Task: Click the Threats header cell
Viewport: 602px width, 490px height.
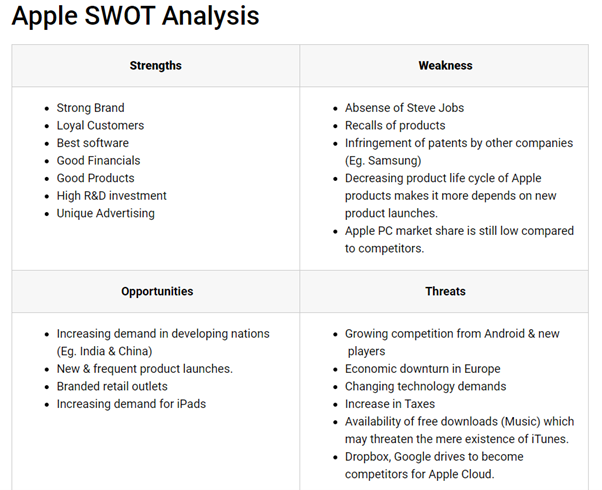Action: [444, 291]
